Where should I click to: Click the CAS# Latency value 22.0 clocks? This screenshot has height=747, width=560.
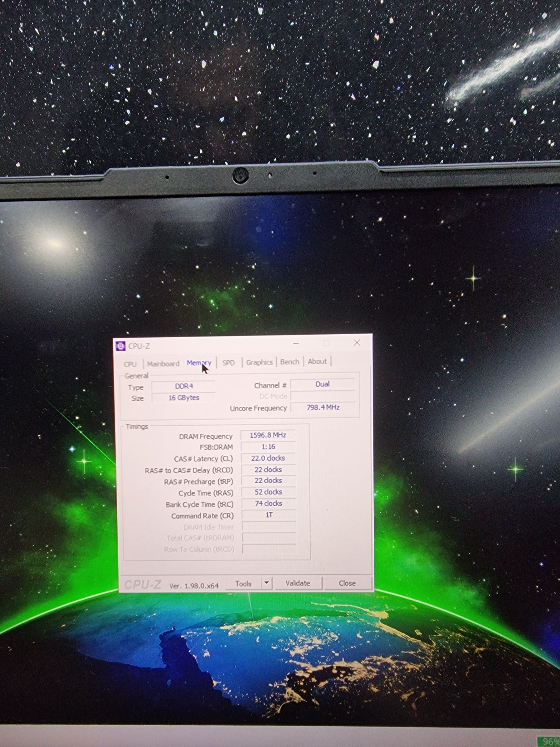click(x=268, y=458)
